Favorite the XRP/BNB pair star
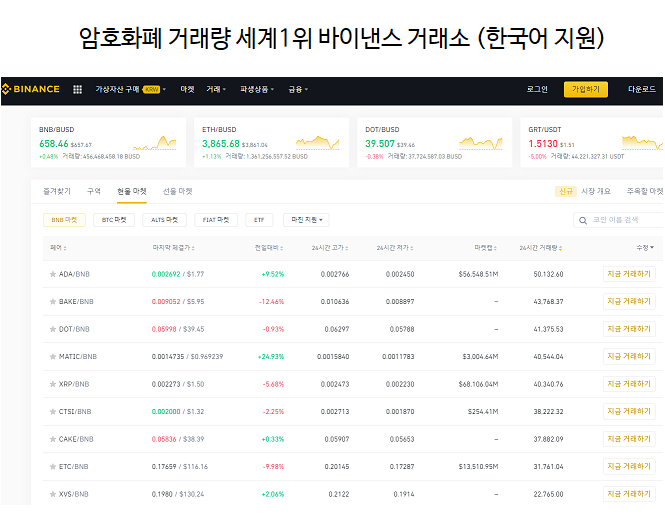Image resolution: width=665 pixels, height=517 pixels. tap(53, 384)
